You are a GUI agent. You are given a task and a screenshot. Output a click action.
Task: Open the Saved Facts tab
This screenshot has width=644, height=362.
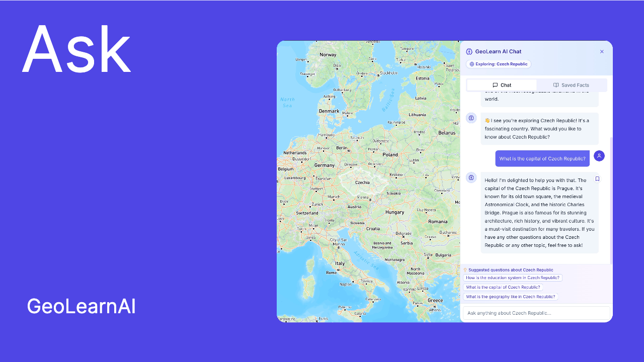pyautogui.click(x=571, y=85)
